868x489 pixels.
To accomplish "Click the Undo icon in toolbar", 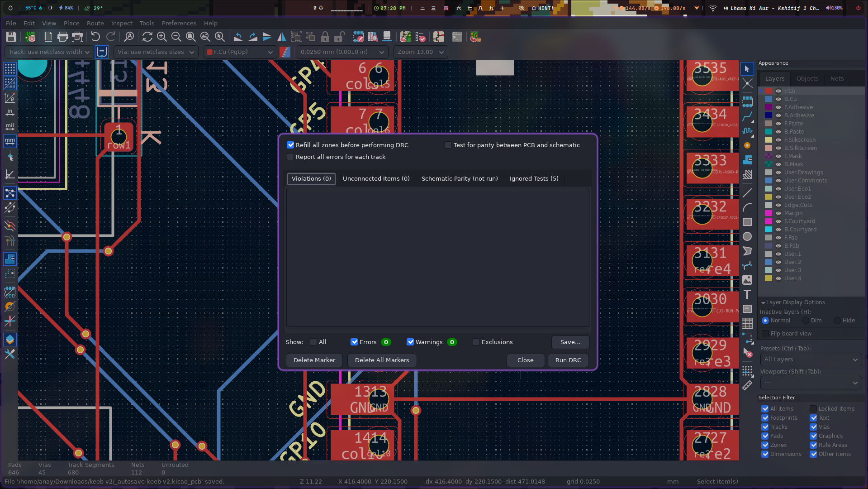I will click(95, 37).
